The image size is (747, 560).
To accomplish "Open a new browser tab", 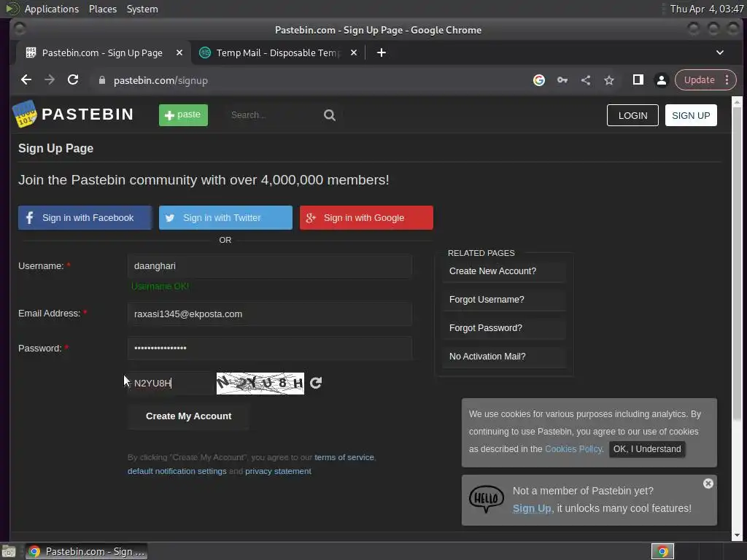I will (x=381, y=52).
